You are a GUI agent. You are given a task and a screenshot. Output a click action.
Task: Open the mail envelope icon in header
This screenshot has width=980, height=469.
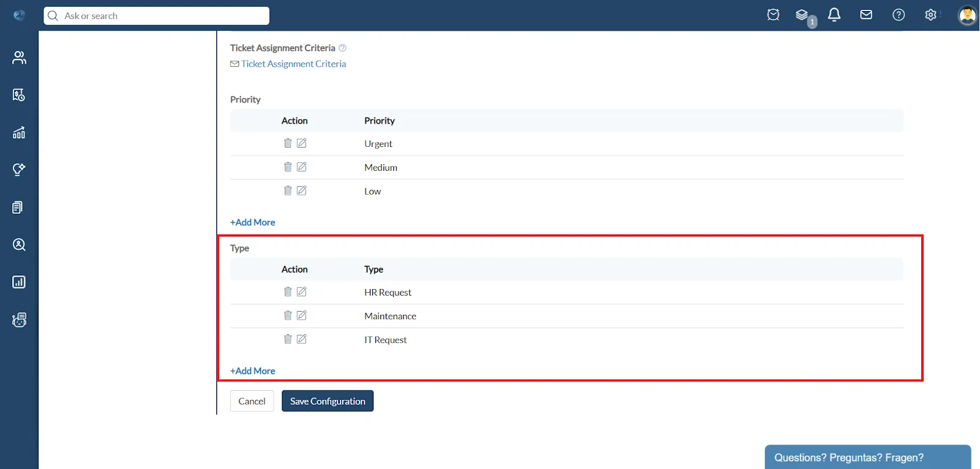pyautogui.click(x=866, y=15)
